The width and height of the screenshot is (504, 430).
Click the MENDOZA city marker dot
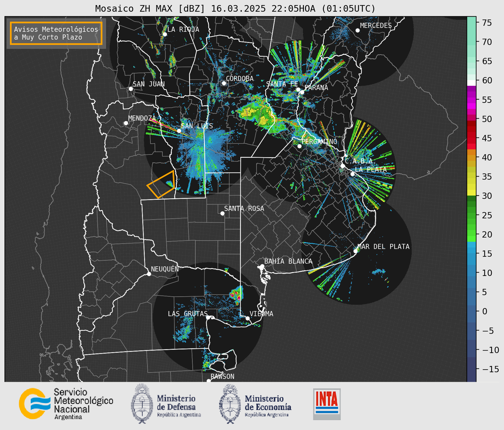pos(126,123)
